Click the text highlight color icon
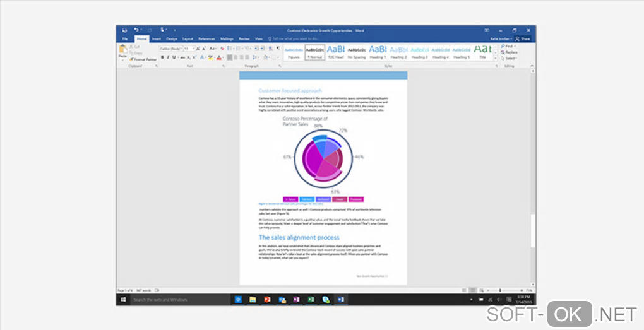The width and height of the screenshot is (644, 330). tap(210, 57)
